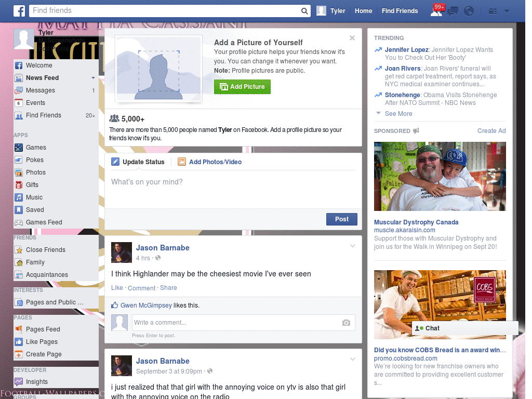Viewport: 532px width, 399px height.
Task: Click Jason Barnabe's avatar on Highlander post
Action: [x=122, y=252]
